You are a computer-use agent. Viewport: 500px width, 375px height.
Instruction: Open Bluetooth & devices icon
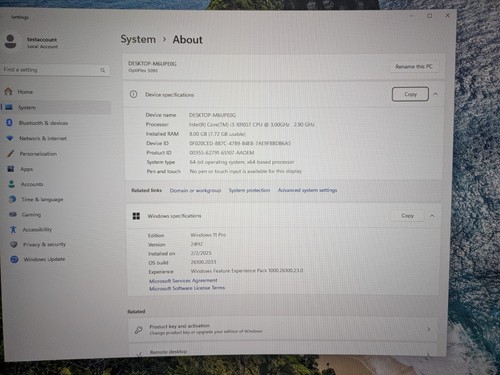pyautogui.click(x=9, y=123)
